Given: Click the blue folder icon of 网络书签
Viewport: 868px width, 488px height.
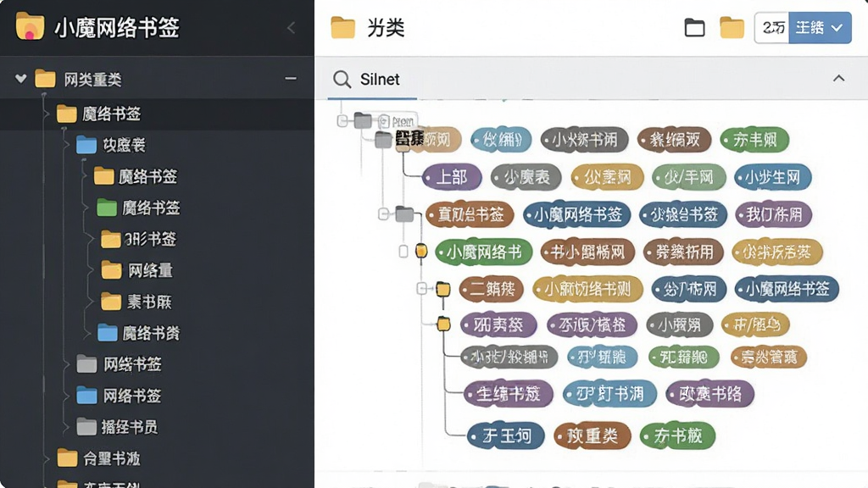Looking at the screenshot, I should pos(86,396).
